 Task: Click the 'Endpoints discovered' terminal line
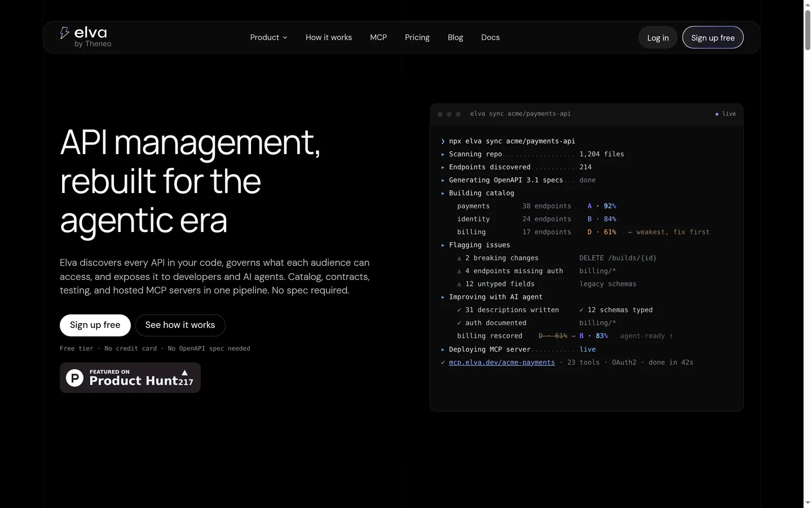pos(516,167)
